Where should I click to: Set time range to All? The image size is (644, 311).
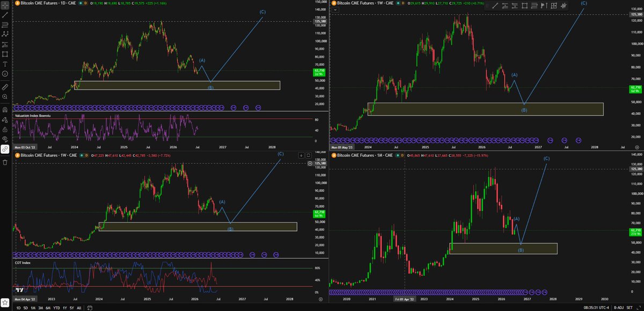coord(79,308)
